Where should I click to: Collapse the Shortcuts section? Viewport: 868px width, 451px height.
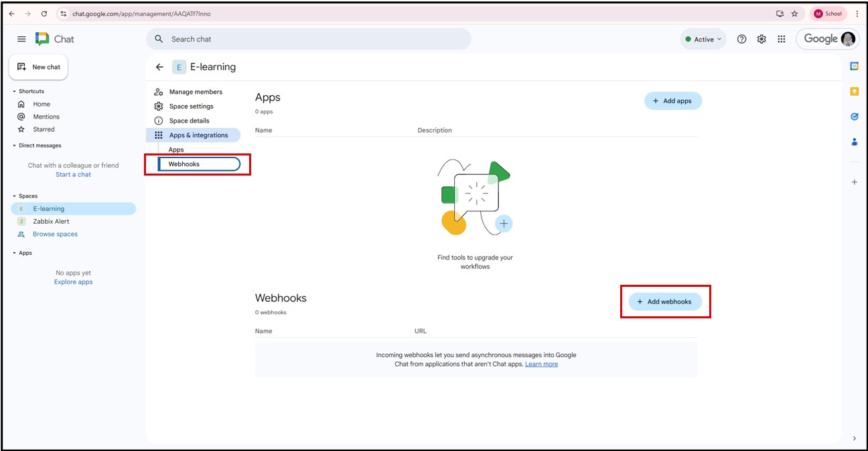(x=15, y=91)
